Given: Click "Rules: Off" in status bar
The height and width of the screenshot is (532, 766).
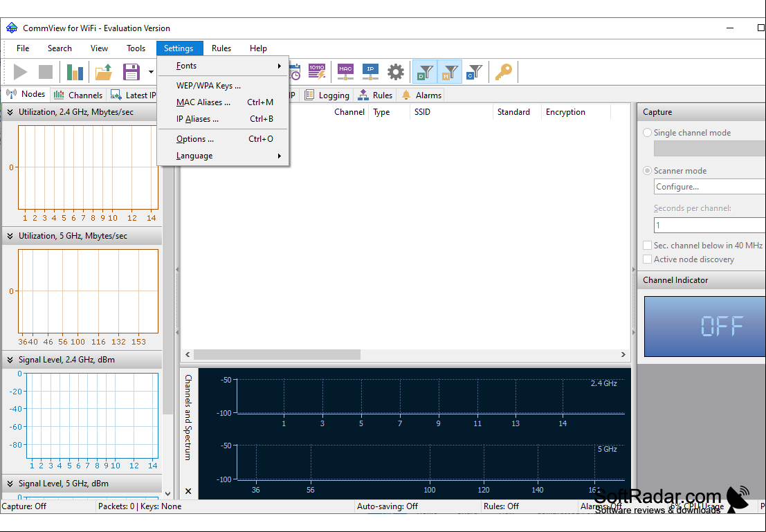Looking at the screenshot, I should (x=501, y=506).
